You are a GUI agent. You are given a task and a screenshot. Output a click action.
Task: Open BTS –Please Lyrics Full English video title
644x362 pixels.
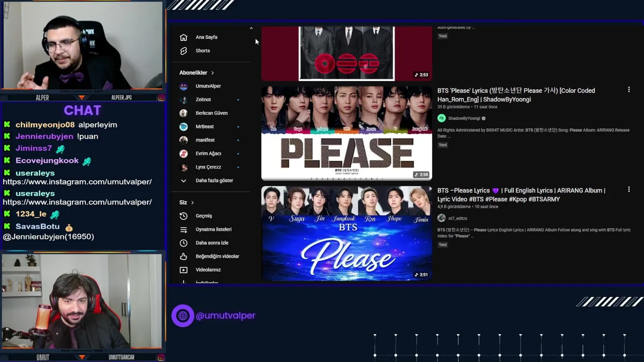[521, 195]
